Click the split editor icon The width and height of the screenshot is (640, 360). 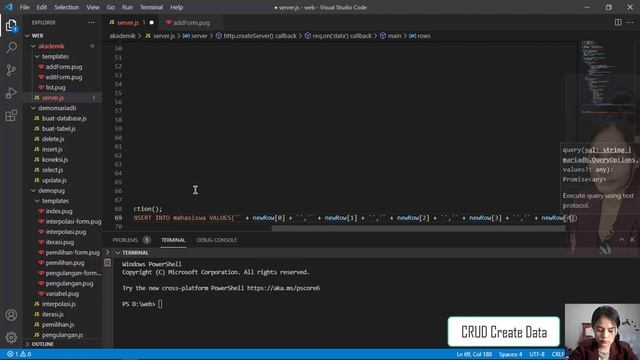point(618,22)
